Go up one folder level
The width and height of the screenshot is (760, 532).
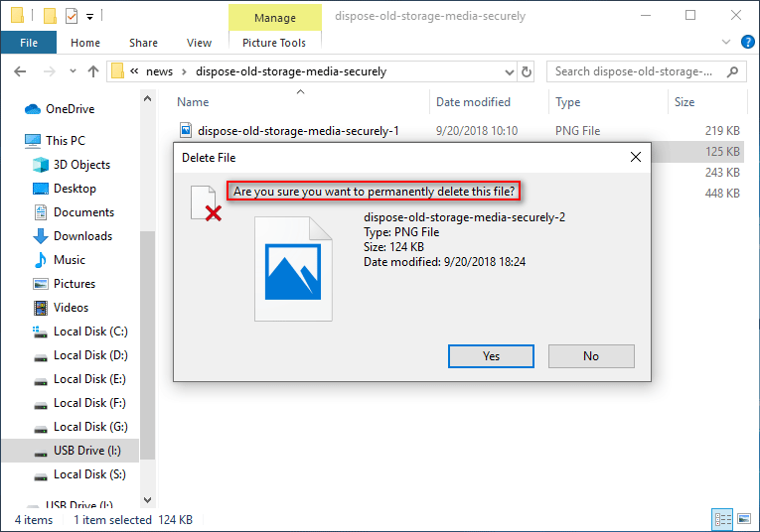click(x=93, y=71)
